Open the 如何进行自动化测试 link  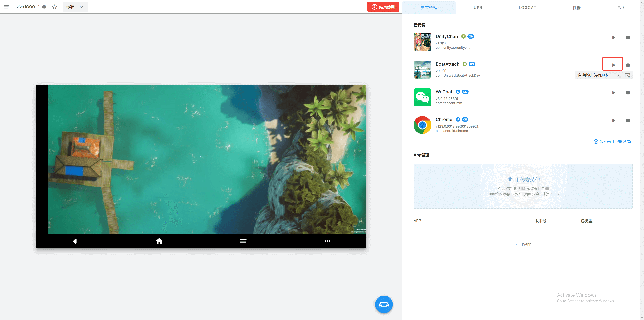[x=612, y=142]
